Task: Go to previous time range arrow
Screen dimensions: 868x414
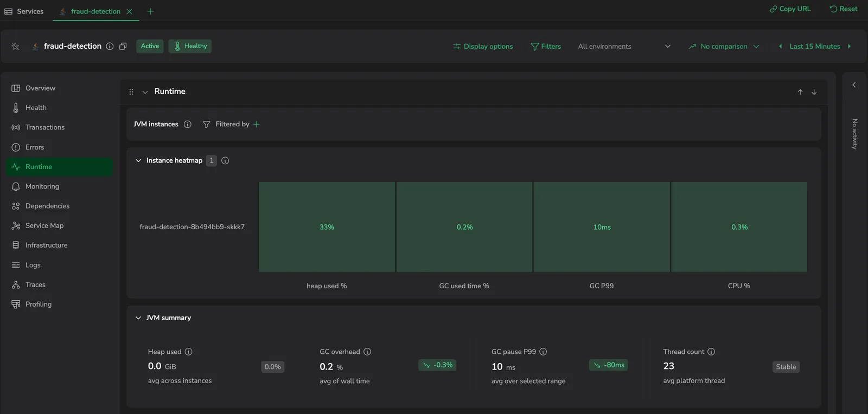Action: 780,46
